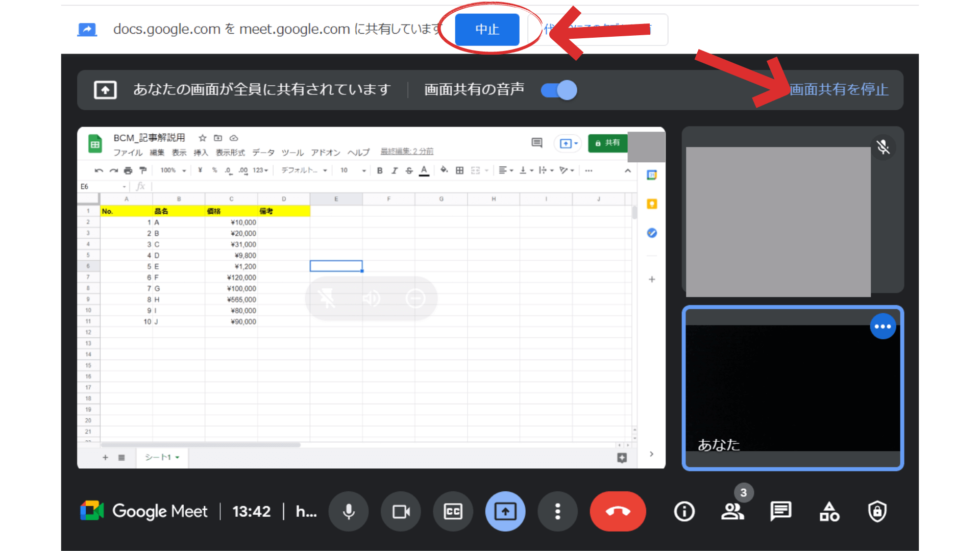Click the 画面共有を停止 link
This screenshot has height=551, width=980.
838,90
